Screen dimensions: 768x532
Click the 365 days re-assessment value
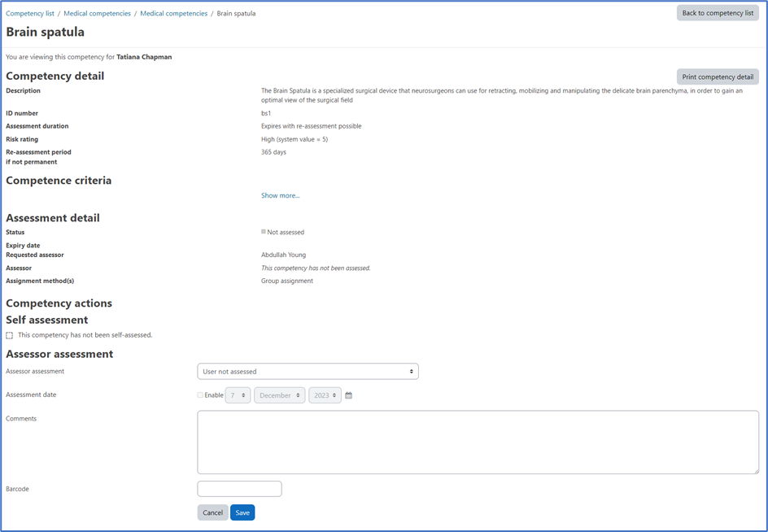pos(274,152)
